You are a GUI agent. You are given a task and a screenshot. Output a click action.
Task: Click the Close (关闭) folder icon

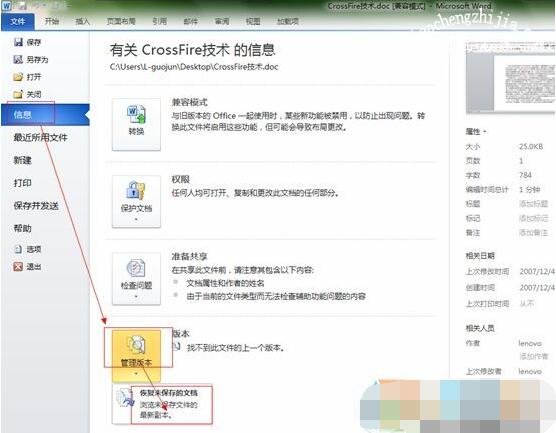pyautogui.click(x=18, y=94)
